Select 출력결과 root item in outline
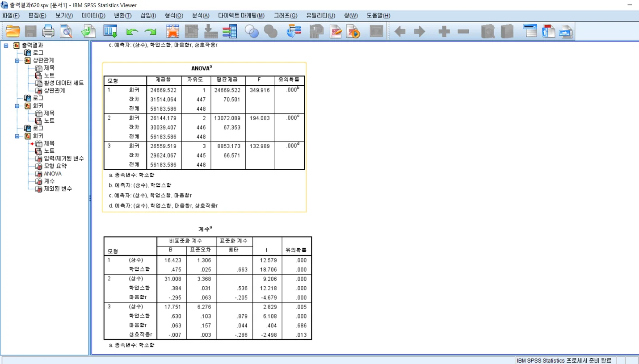639x364 pixels. [33, 45]
